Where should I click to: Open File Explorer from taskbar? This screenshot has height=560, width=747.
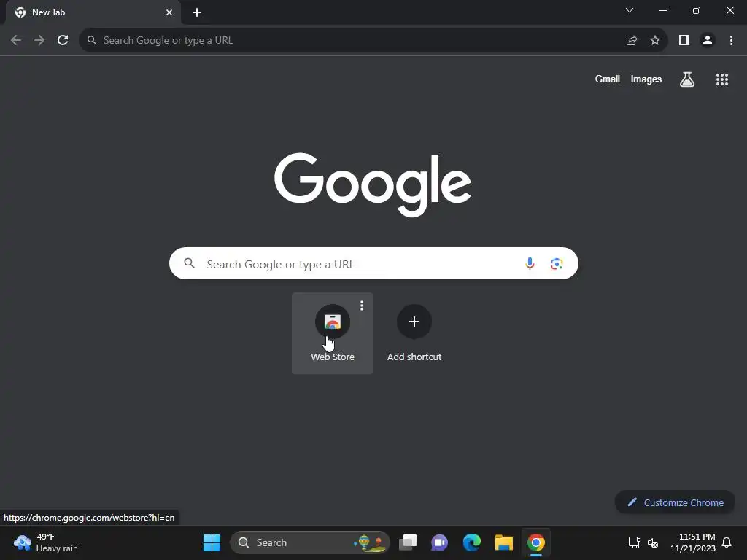(x=503, y=542)
